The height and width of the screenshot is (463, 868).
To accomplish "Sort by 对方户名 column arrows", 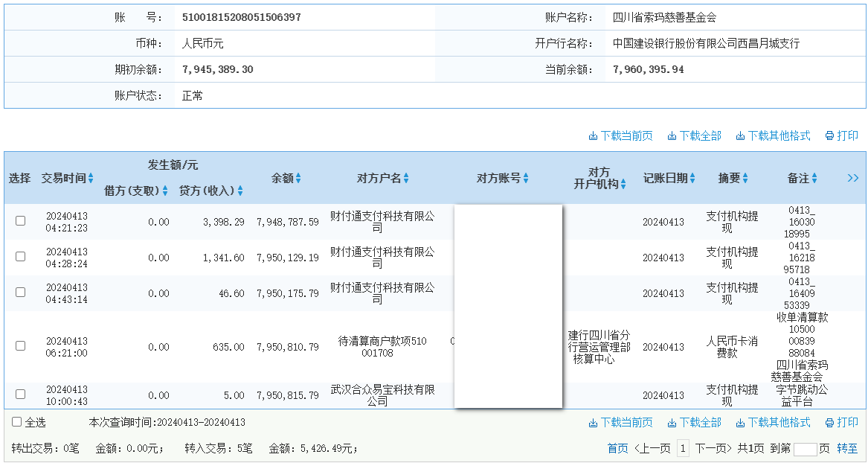I will click(406, 179).
